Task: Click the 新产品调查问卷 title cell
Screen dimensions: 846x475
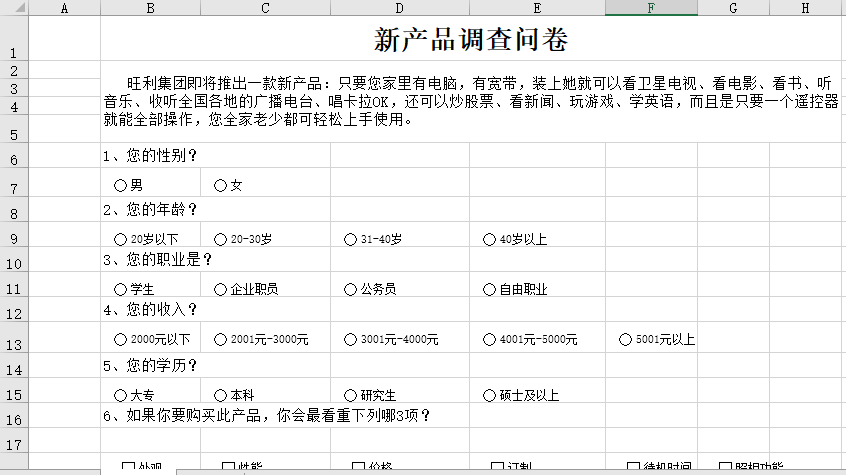Action: point(471,40)
